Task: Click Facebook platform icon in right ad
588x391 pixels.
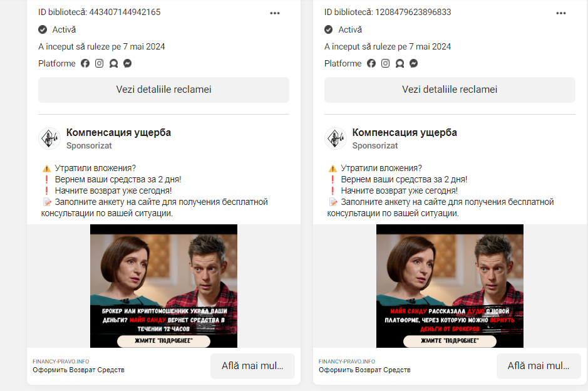Action: tap(371, 63)
